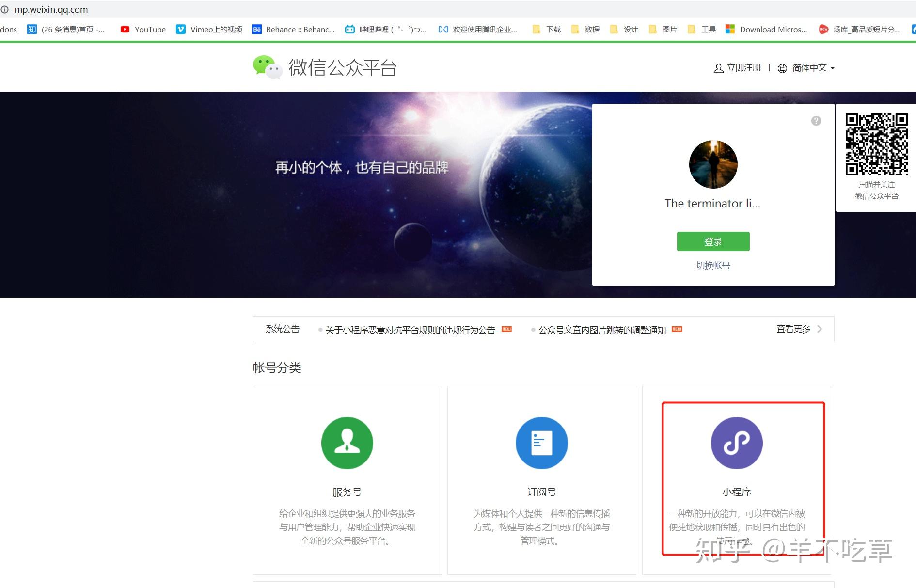Image resolution: width=916 pixels, height=588 pixels.
Task: Click the mp.weixin.qq.com address bar
Action: pyautogui.click(x=51, y=10)
